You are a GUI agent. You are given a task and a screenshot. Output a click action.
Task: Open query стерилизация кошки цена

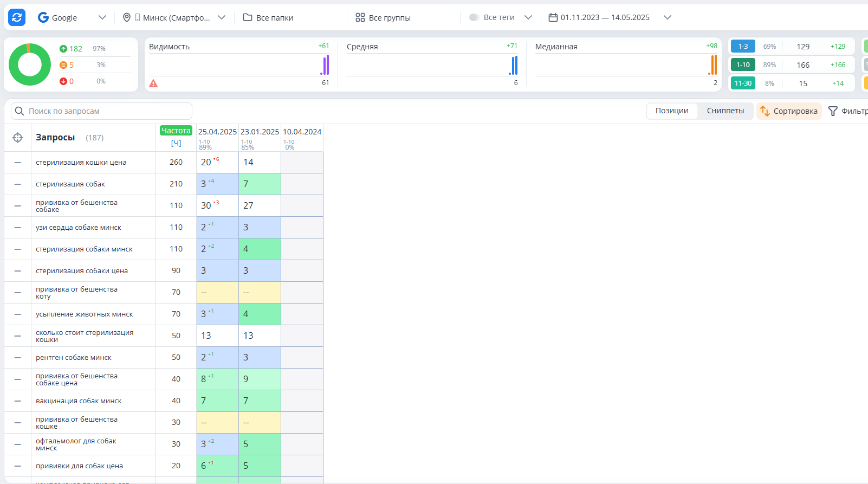pos(81,163)
